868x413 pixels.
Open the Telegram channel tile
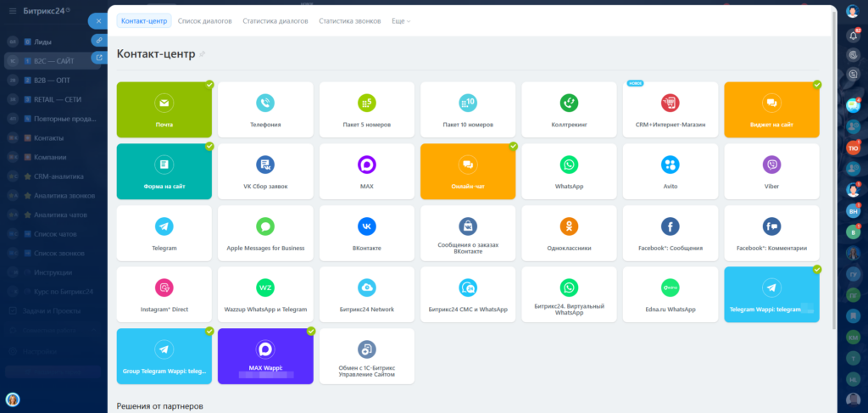point(164,233)
